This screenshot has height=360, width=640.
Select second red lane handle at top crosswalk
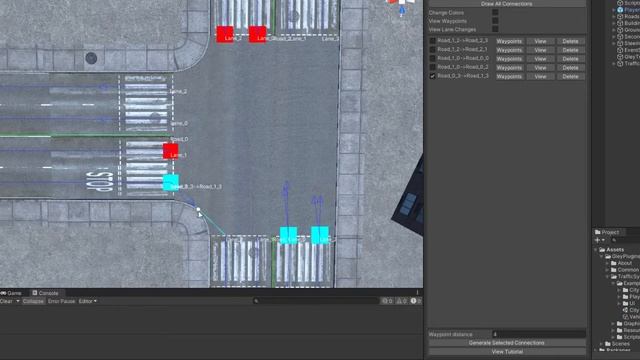257,34
